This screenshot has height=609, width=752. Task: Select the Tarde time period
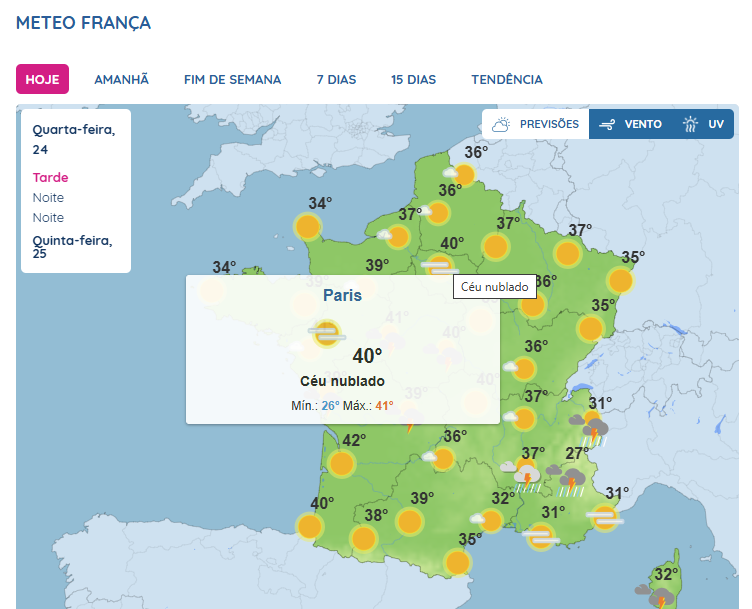pyautogui.click(x=50, y=177)
